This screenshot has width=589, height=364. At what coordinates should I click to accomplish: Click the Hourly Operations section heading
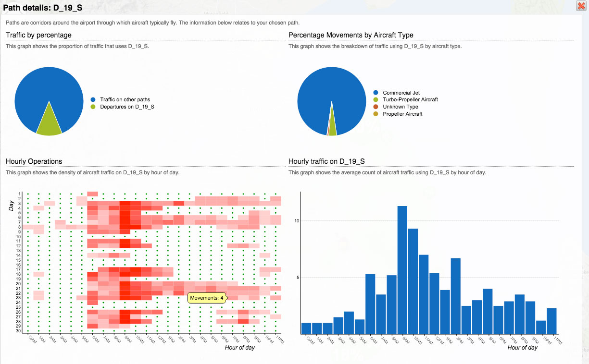[x=34, y=161]
